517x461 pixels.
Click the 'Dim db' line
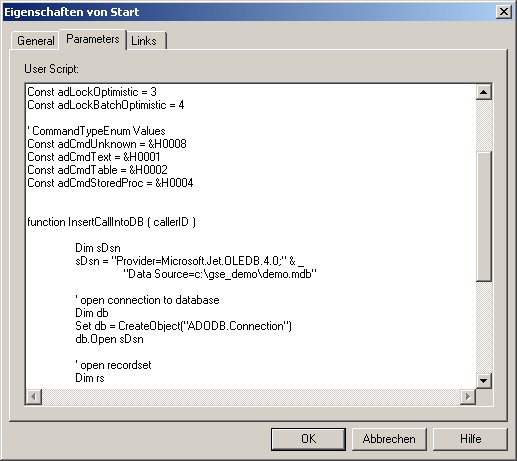click(x=92, y=313)
